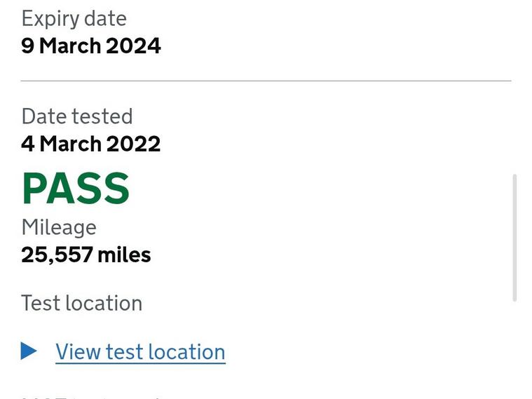532x399 pixels.
Task: Select the Expiry date label
Action: pos(74,18)
